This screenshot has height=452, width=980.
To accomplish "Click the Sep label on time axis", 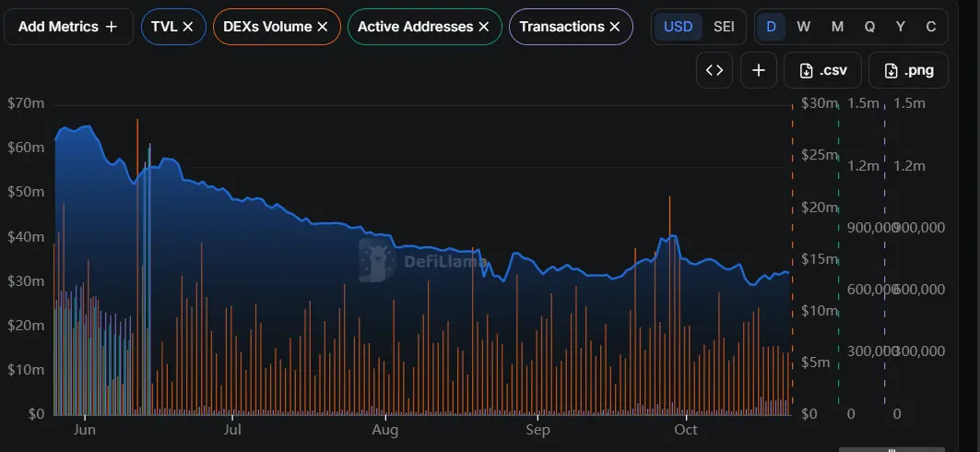I will (x=537, y=430).
